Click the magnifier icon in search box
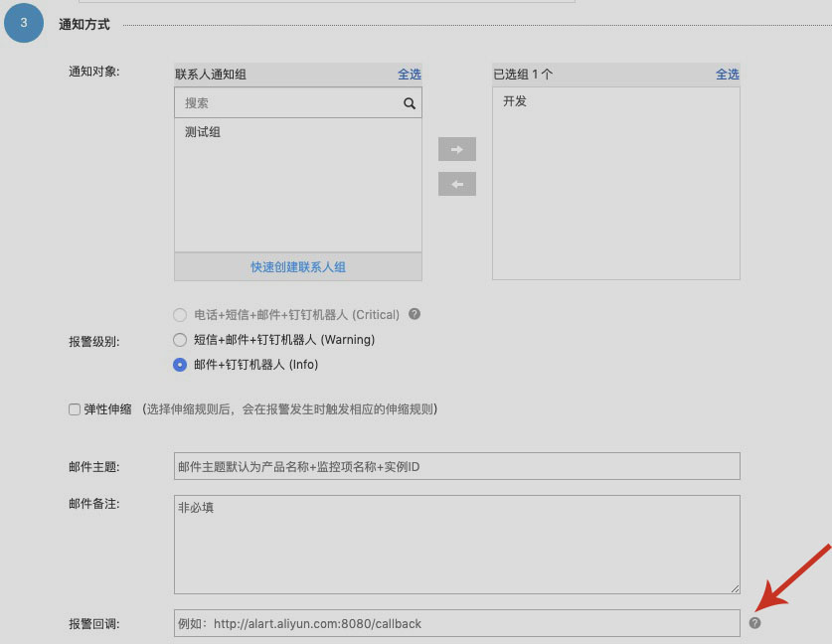 point(409,103)
